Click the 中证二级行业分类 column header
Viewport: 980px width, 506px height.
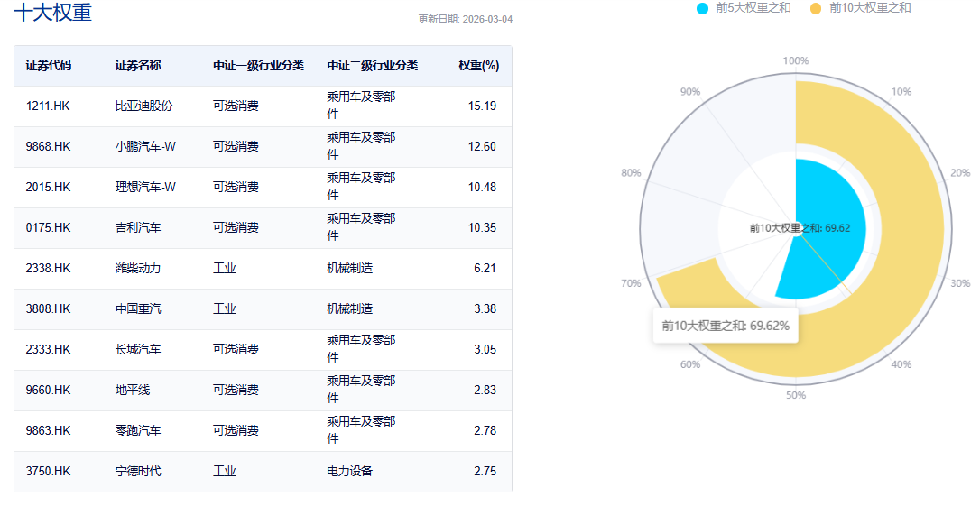click(x=372, y=66)
